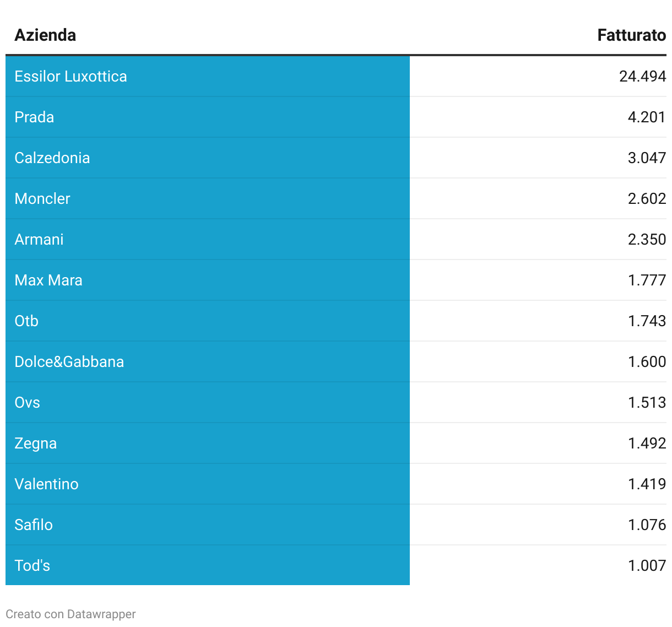The width and height of the screenshot is (672, 627).
Task: Select the Ovs company name
Action: tap(27, 403)
